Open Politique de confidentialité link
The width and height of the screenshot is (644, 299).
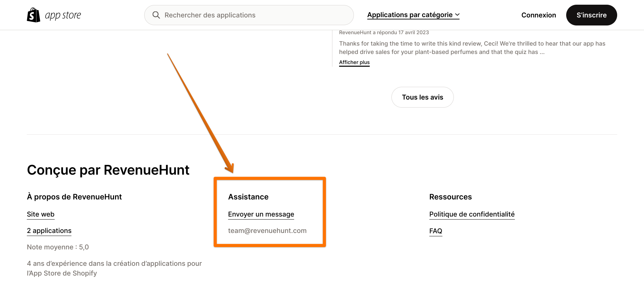tap(472, 214)
